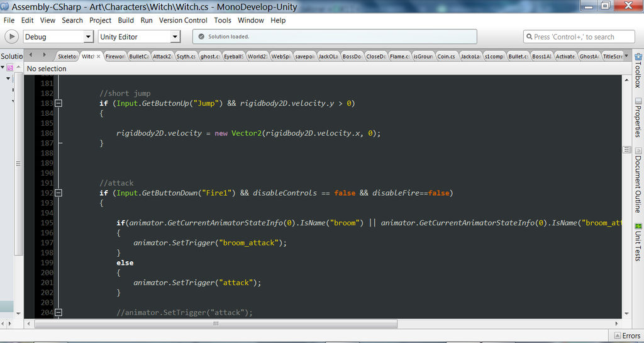Switch to the Bullet.cs tab
Image resolution: width=644 pixels, height=343 pixels.
518,56
